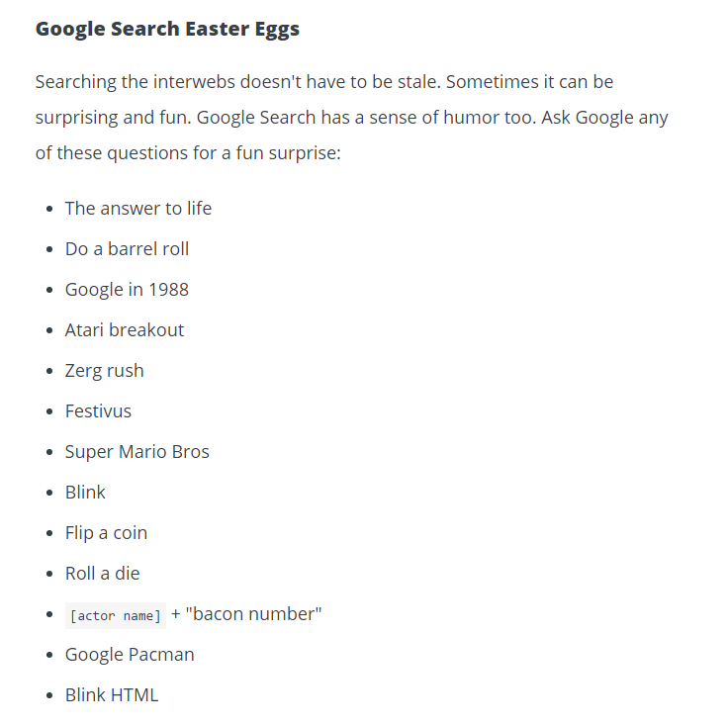This screenshot has height=726, width=728.
Task: Click the 'Roll a die' item
Action: (103, 574)
